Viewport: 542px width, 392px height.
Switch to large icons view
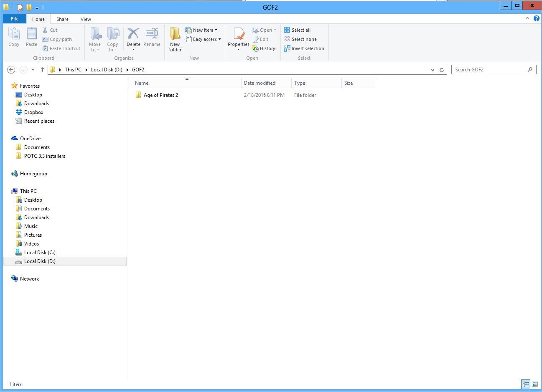click(x=534, y=384)
